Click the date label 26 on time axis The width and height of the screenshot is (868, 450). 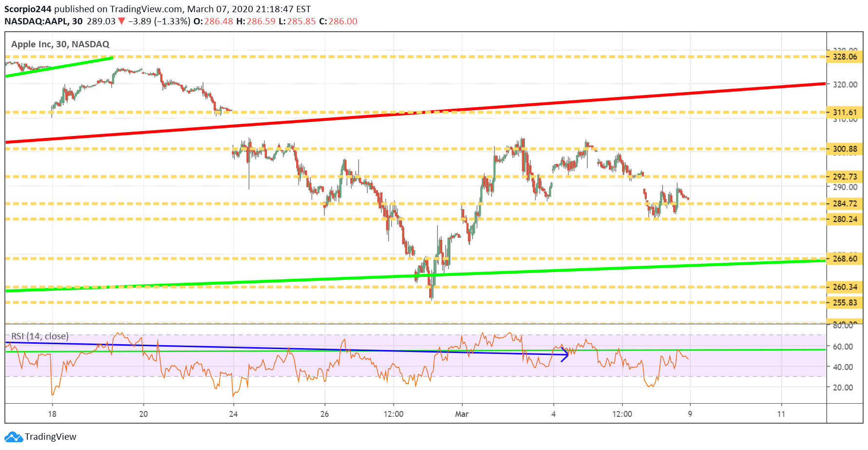[x=324, y=414]
